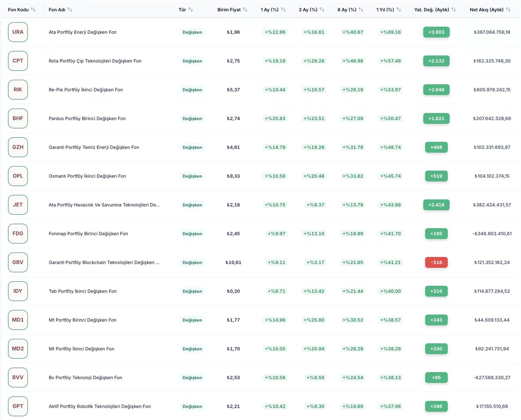Sort by 1 Ay (%) column arrows
This screenshot has height=420, width=521.
[x=283, y=10]
